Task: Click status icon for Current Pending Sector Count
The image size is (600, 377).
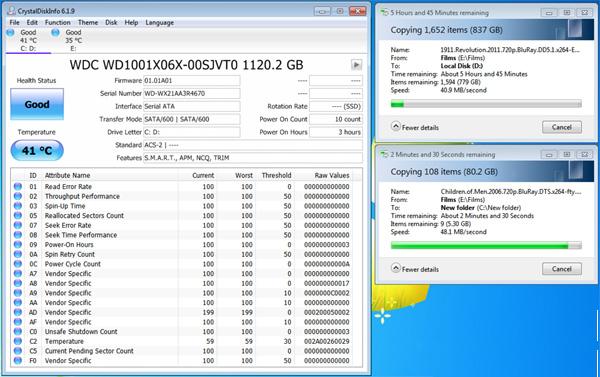Action: point(18,351)
